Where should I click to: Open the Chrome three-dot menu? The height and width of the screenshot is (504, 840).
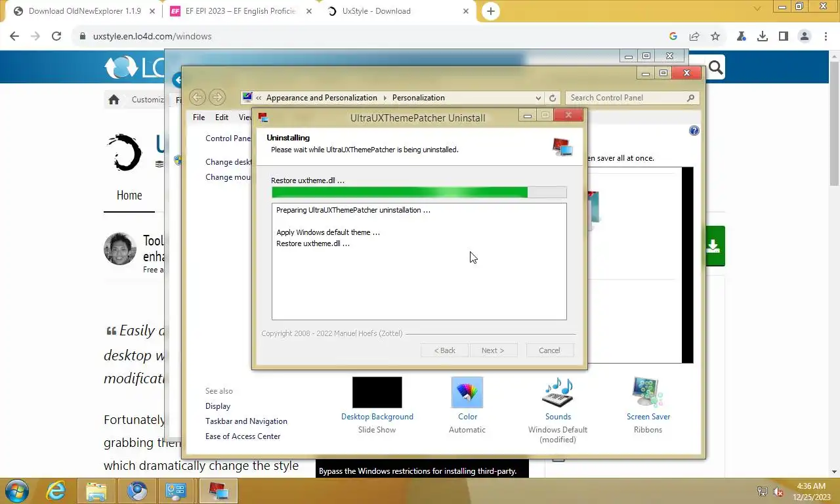[x=825, y=37]
